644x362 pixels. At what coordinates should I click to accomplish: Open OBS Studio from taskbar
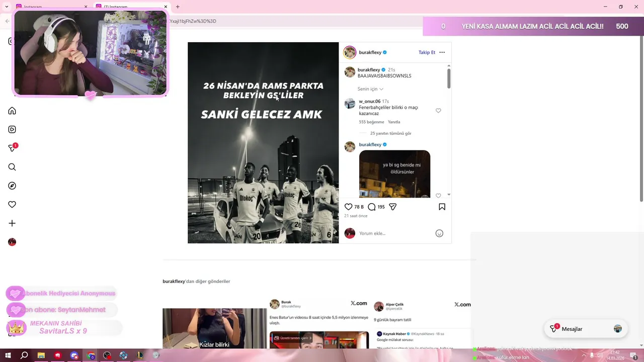click(107, 355)
